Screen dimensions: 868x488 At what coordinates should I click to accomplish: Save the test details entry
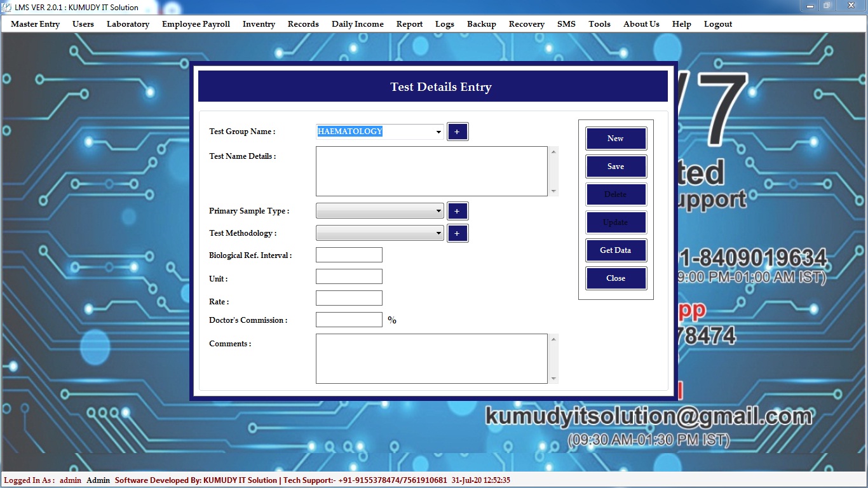click(615, 166)
